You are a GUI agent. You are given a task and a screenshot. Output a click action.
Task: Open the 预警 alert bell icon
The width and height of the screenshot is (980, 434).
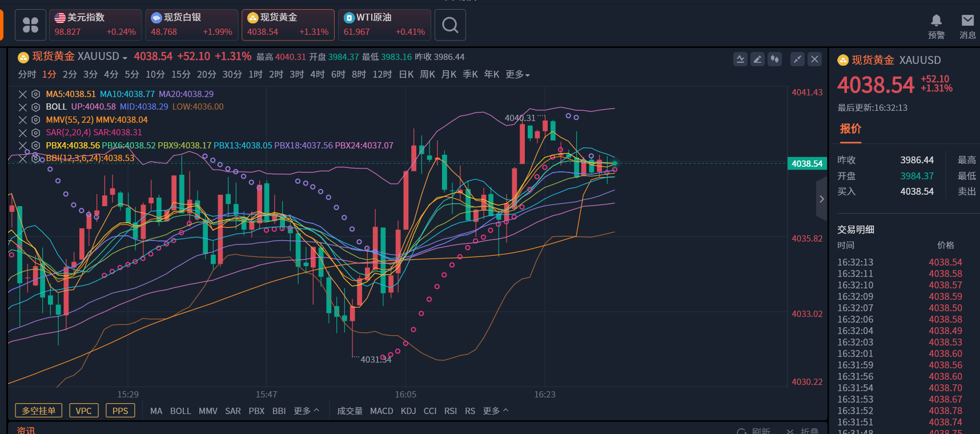pos(937,21)
